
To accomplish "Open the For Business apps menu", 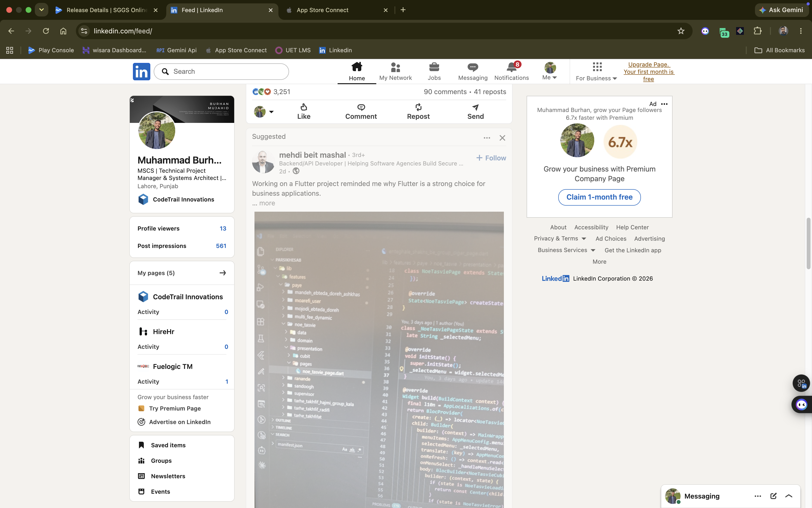I will tap(596, 72).
